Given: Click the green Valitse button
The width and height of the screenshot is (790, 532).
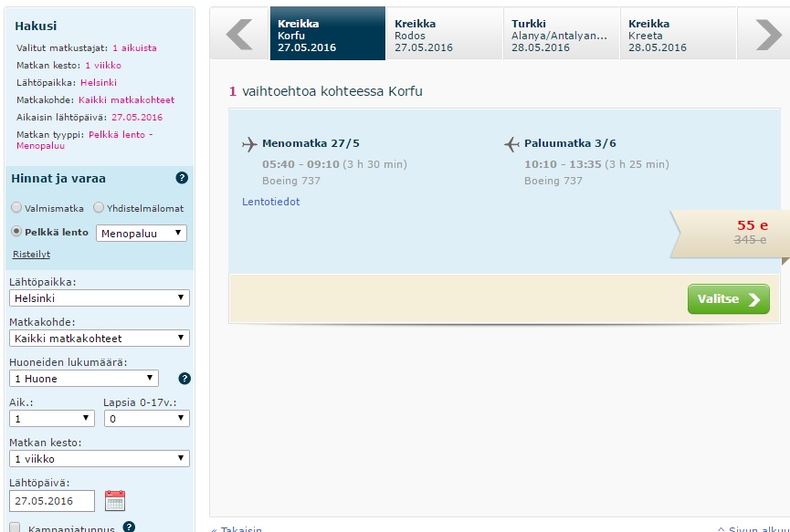Looking at the screenshot, I should point(729,299).
